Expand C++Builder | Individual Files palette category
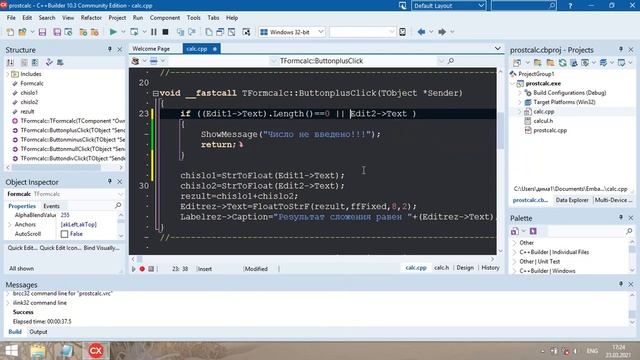 tap(514, 252)
